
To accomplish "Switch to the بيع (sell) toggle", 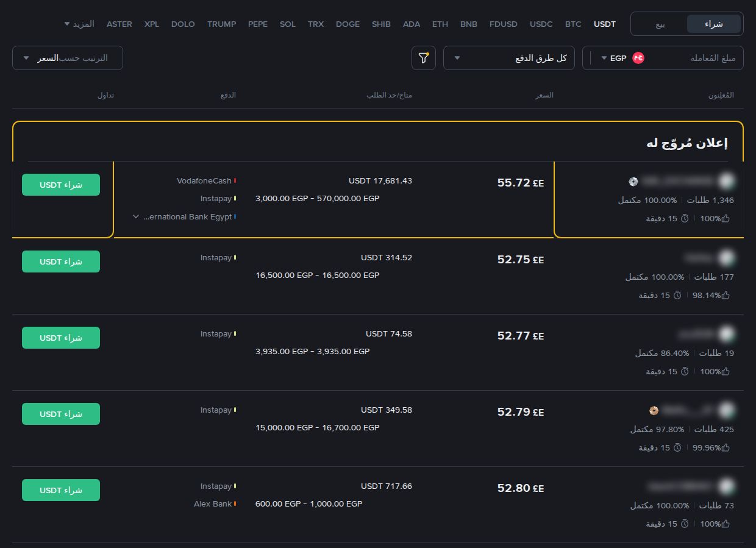I will point(660,24).
